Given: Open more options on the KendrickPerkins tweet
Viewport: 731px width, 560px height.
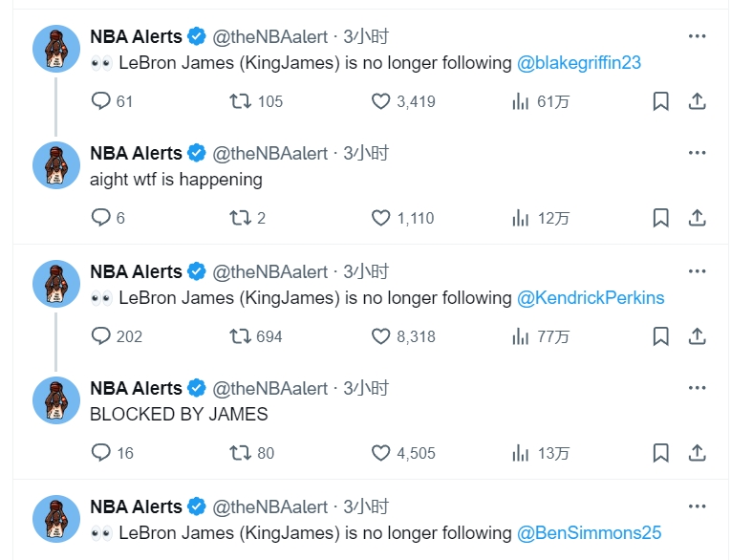Looking at the screenshot, I should pos(698,271).
